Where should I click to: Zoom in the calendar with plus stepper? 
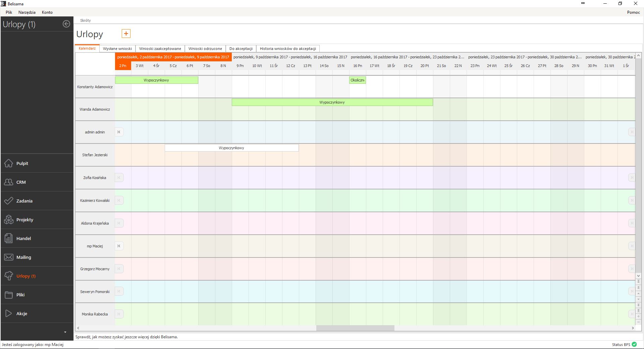point(638,316)
